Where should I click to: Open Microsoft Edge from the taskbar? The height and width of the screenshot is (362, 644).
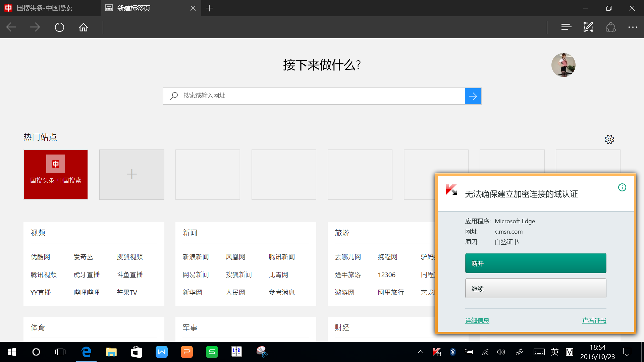click(86, 352)
